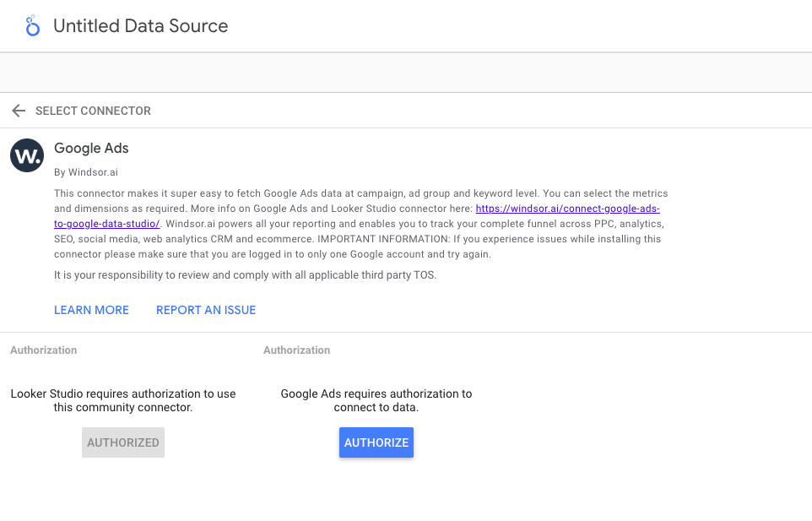812x521 pixels.
Task: Click REPORT AN ISSUE link
Action: click(x=206, y=310)
